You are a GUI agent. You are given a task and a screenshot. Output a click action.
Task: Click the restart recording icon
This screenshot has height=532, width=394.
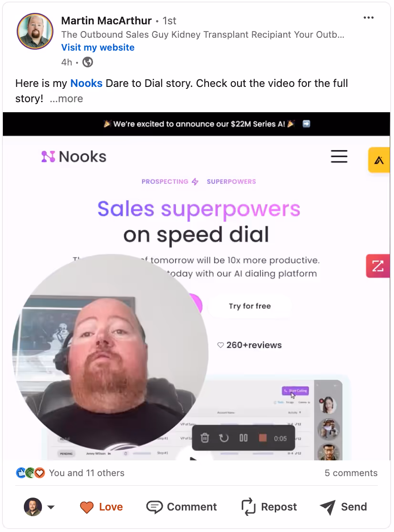pos(224,438)
